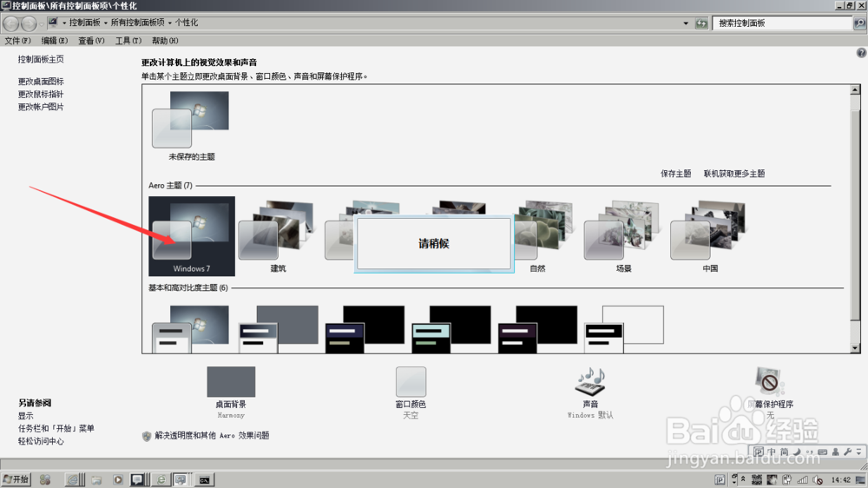Image resolution: width=868 pixels, height=488 pixels.
Task: Click the 保存主题 link
Action: pos(675,174)
